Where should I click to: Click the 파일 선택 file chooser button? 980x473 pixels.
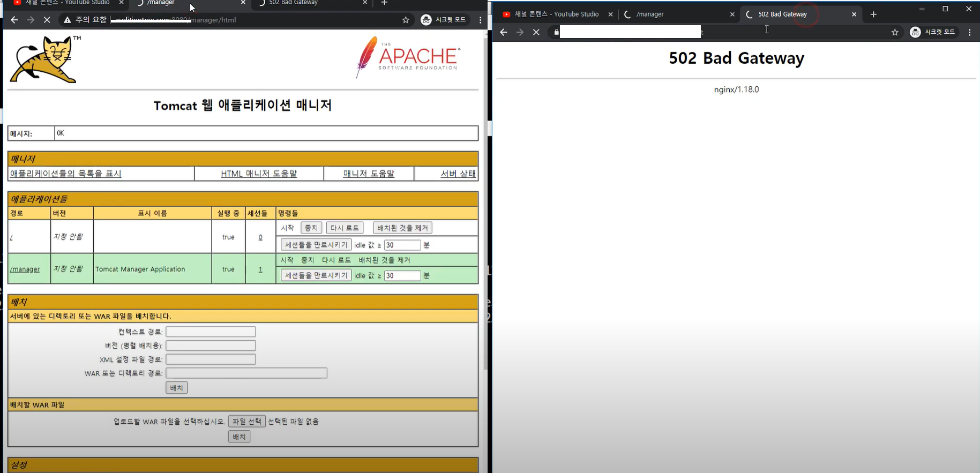(x=247, y=422)
